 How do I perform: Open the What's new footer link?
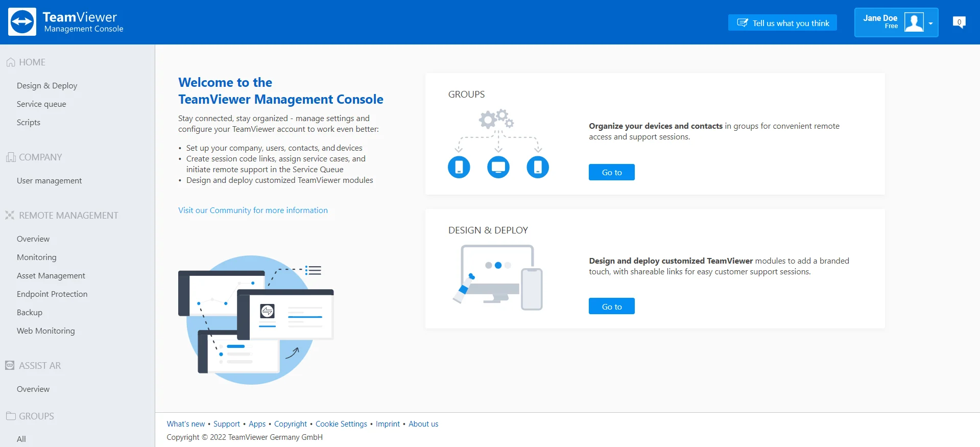click(x=186, y=424)
